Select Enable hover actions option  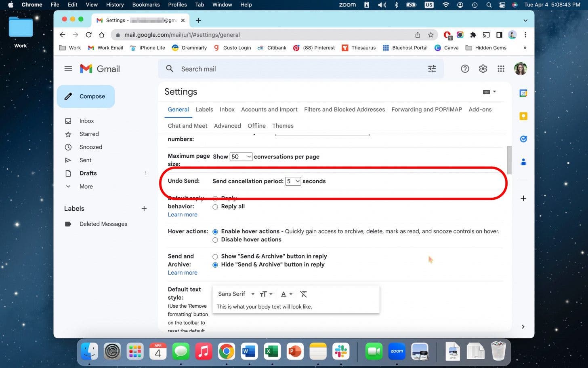tap(215, 232)
